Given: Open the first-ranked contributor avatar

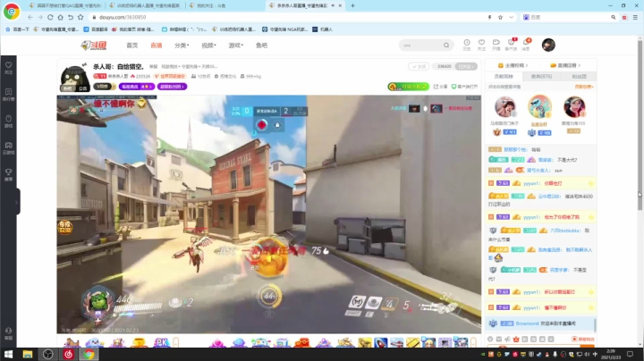Looking at the screenshot, I should pyautogui.click(x=539, y=106).
